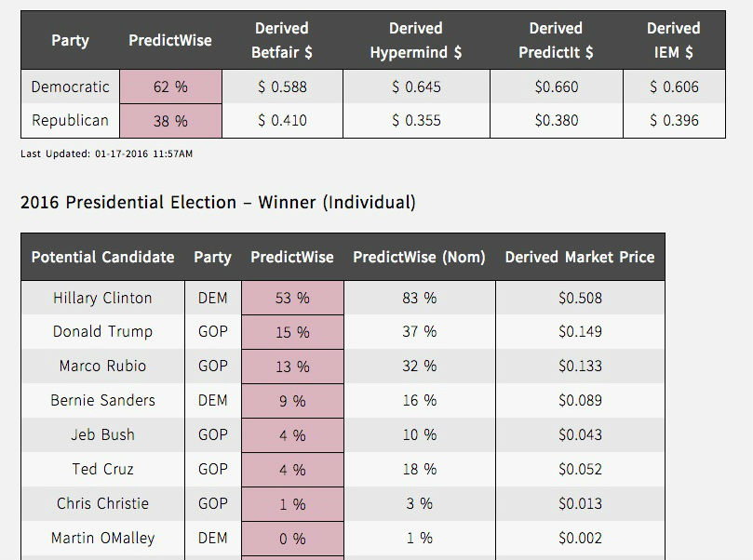Image resolution: width=753 pixels, height=560 pixels.
Task: Select the Donald Trump candidate name
Action: click(102, 332)
